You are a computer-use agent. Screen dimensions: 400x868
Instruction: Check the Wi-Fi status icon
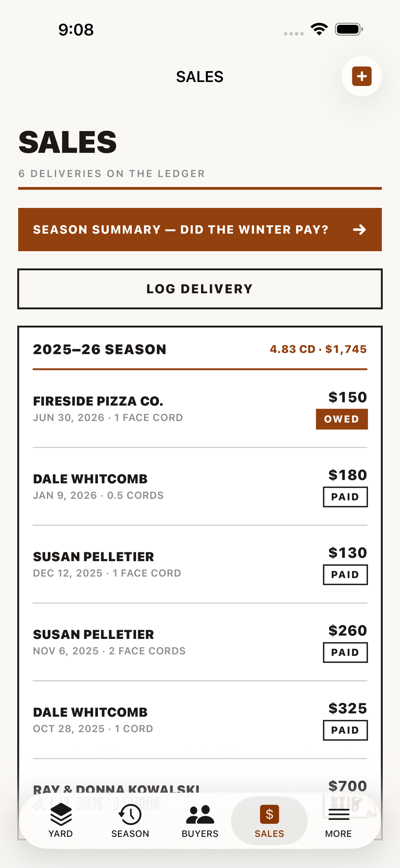point(319,29)
